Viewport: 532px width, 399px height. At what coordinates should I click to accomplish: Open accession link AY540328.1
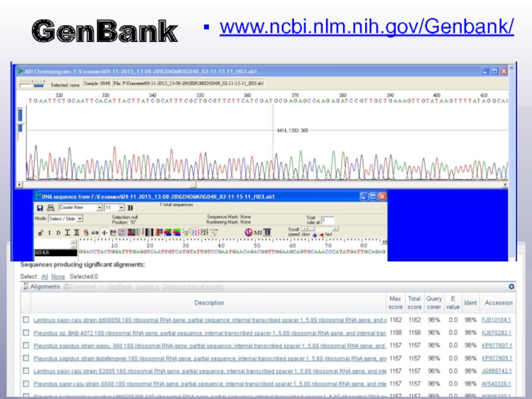[496, 384]
